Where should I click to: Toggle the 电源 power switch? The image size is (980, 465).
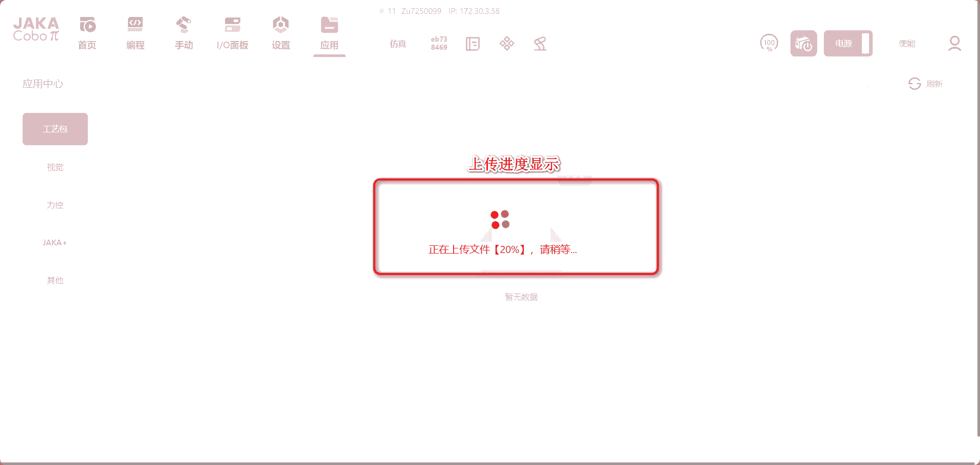pos(848,44)
